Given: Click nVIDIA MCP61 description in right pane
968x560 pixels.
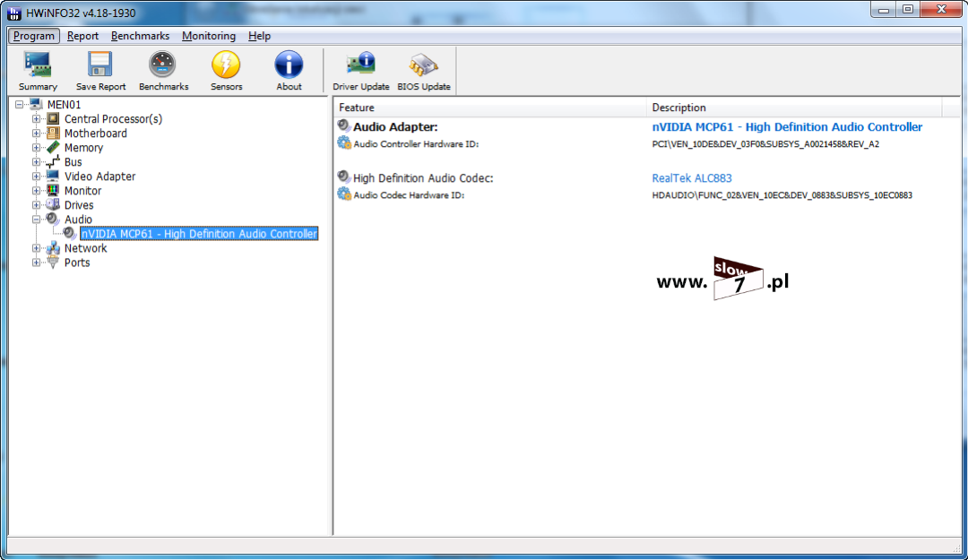Looking at the screenshot, I should coord(787,126).
